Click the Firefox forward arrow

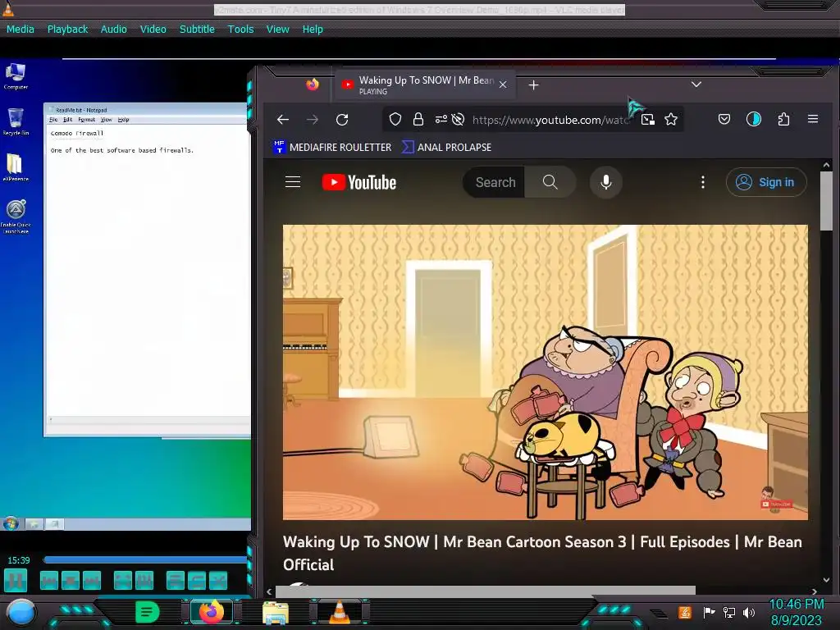pyautogui.click(x=313, y=120)
